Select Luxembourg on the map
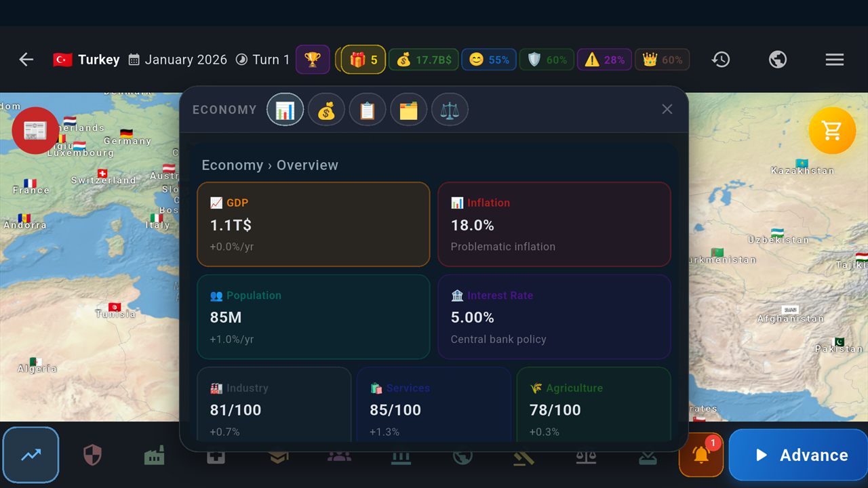The height and width of the screenshot is (488, 868). point(80,149)
